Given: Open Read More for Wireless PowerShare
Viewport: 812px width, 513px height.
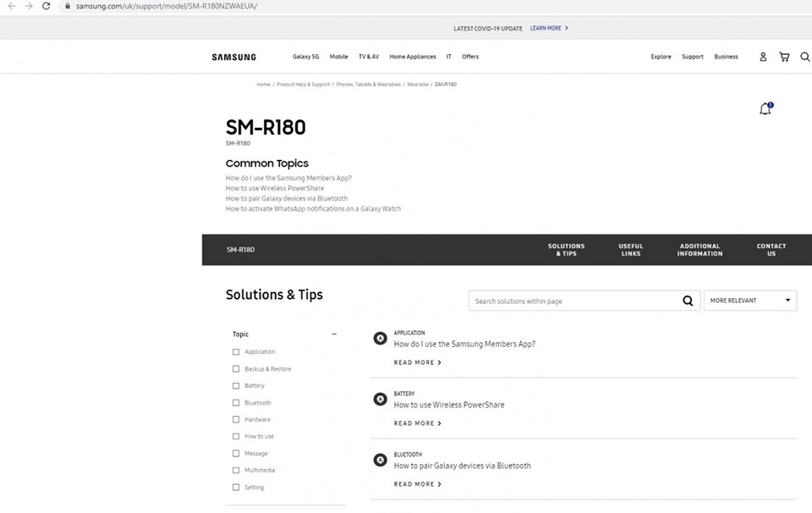Looking at the screenshot, I should coord(417,423).
